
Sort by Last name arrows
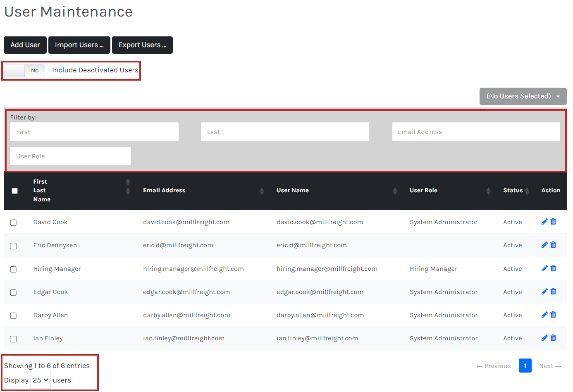[128, 191]
